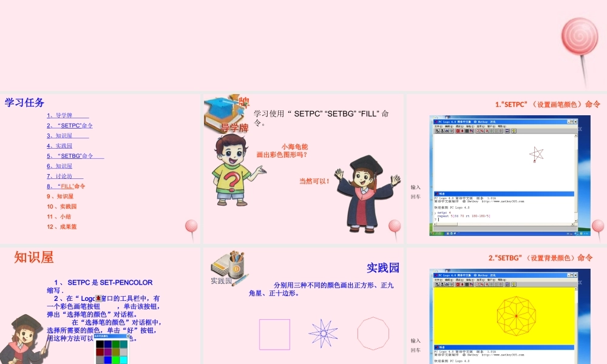607x364 pixels.
Task: Click '回车' label on the SETBG slide
Action: click(415, 350)
